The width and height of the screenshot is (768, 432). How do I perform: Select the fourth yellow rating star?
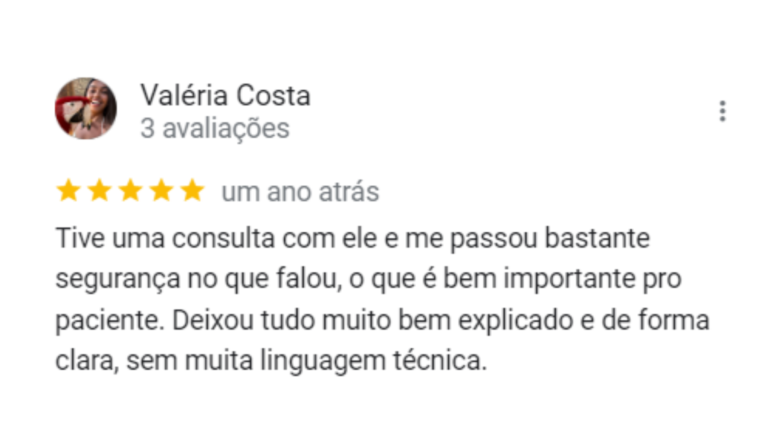pos(162,191)
